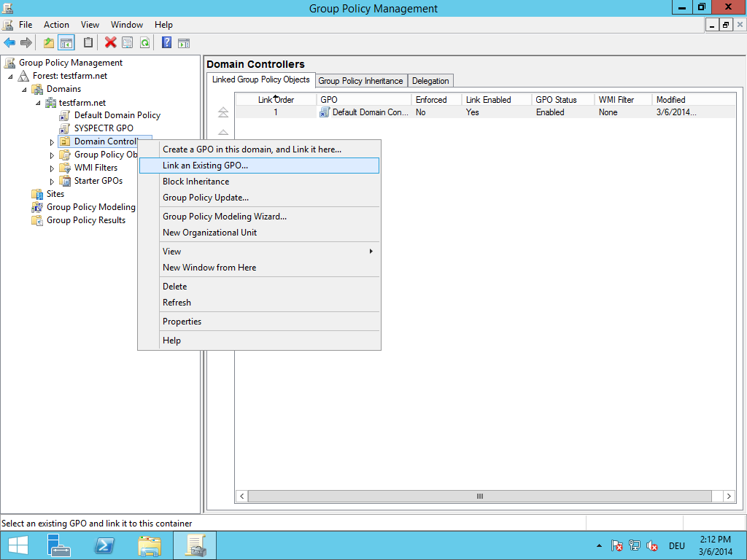The height and width of the screenshot is (560, 747).
Task: Click the Domains folder icon in the tree
Action: point(37,89)
